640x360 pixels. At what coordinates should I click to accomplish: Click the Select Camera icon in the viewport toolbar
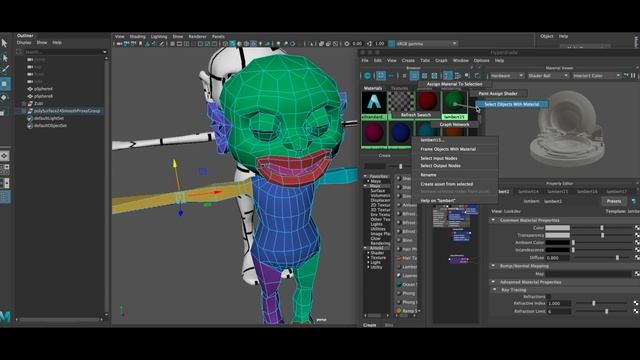tap(119, 44)
